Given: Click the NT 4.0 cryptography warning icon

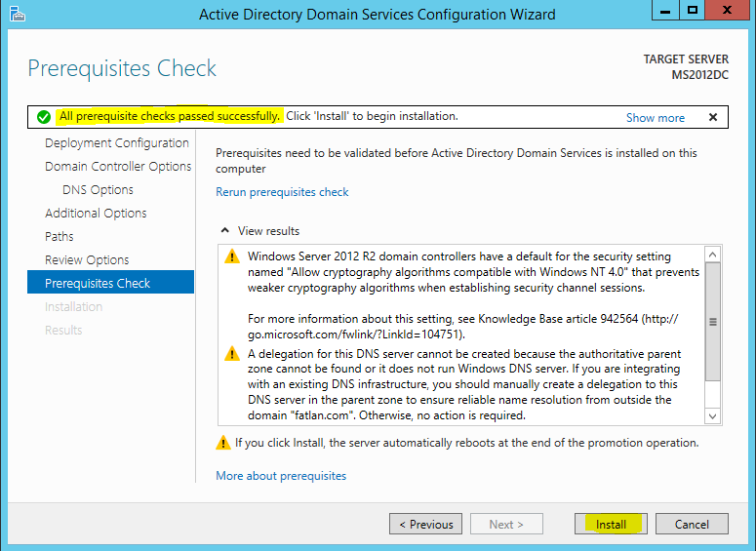Looking at the screenshot, I should click(x=232, y=256).
